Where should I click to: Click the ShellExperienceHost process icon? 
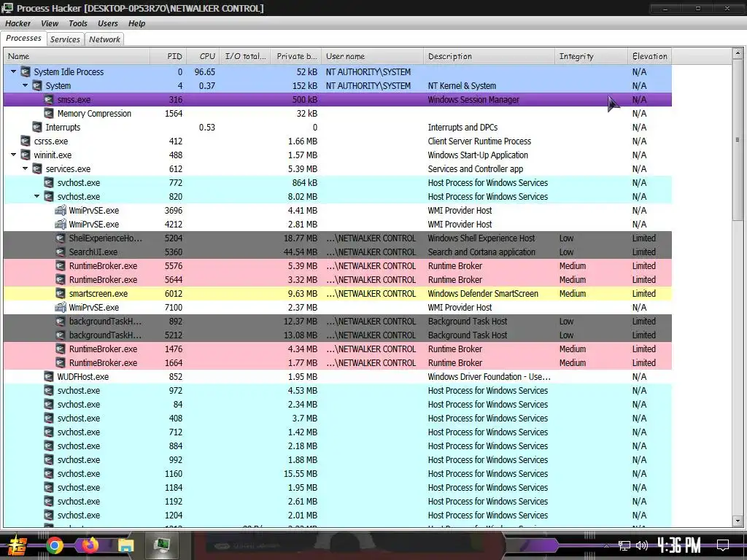tap(61, 238)
